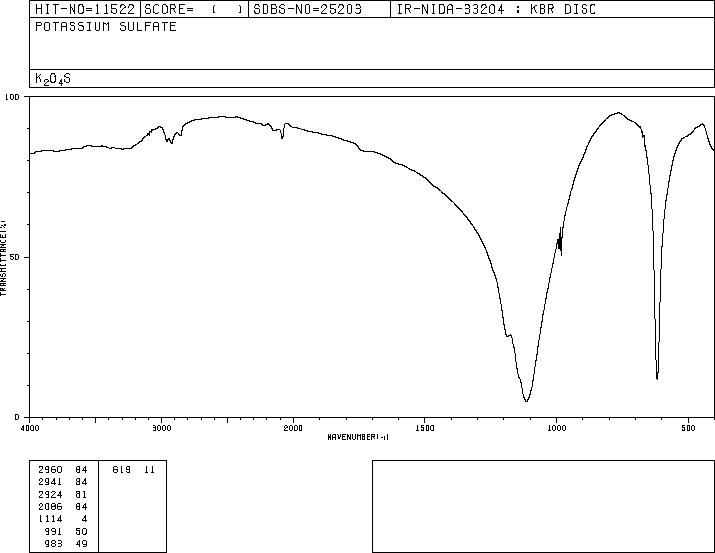This screenshot has height=553, width=715.
Task: Click the WAVENUMBER axis title
Action: coord(358,437)
